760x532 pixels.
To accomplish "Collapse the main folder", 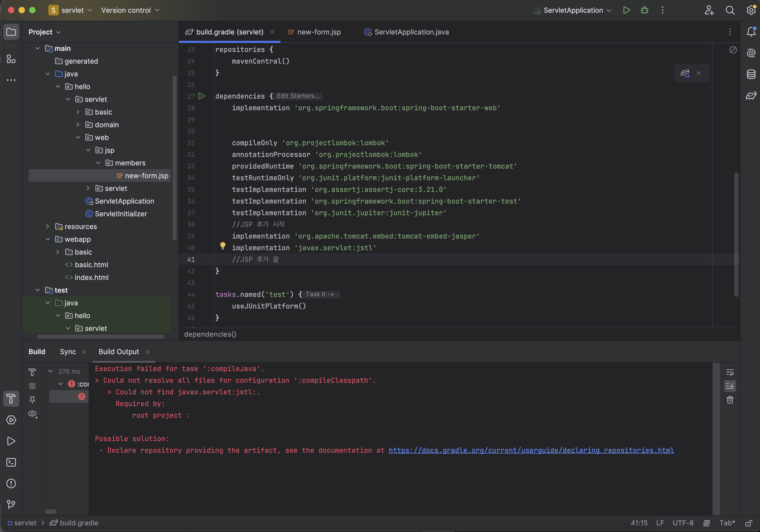I will 38,48.
